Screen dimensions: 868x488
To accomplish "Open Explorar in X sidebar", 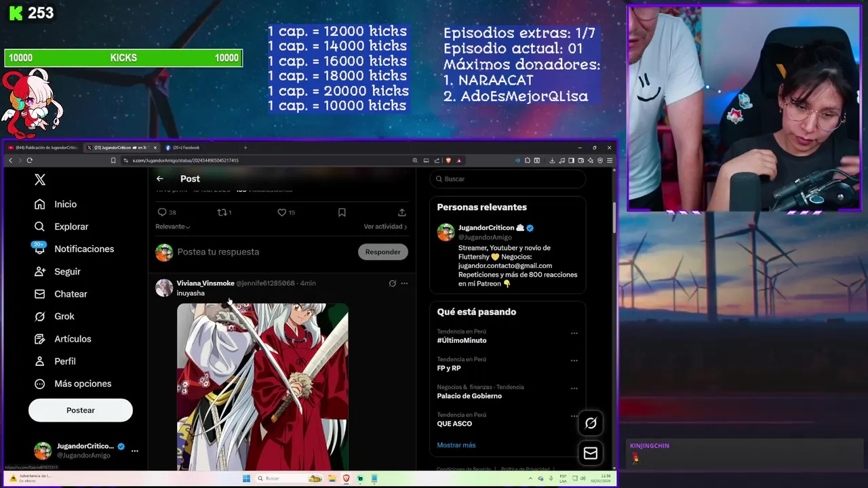I will point(62,226).
